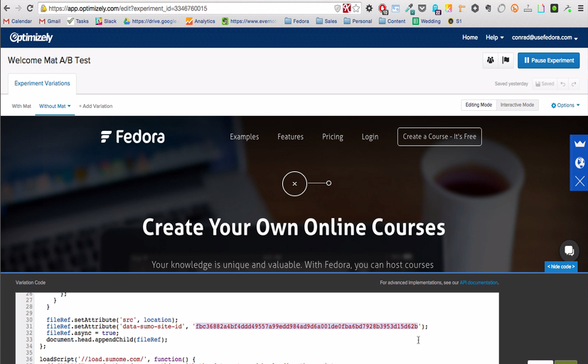Click the shield icon in address bar
The image size is (588, 364).
(337, 9)
